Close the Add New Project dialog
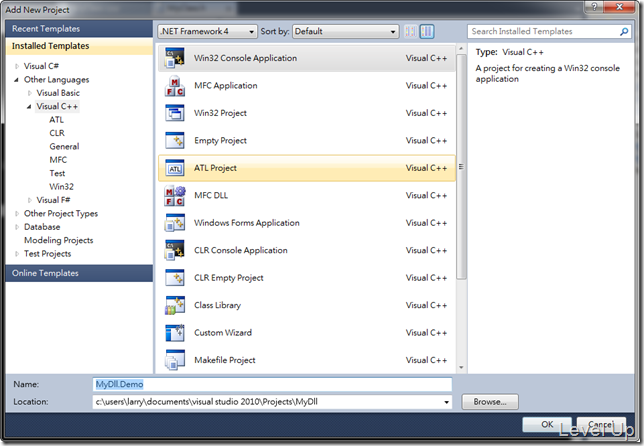Viewport: 644px width, 446px height. pyautogui.click(x=620, y=7)
